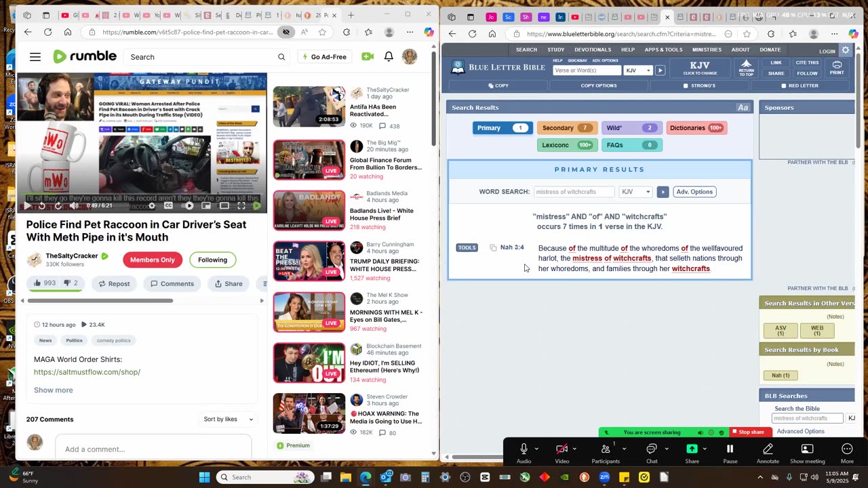Expand Video options arrow in Zoom

click(x=574, y=449)
